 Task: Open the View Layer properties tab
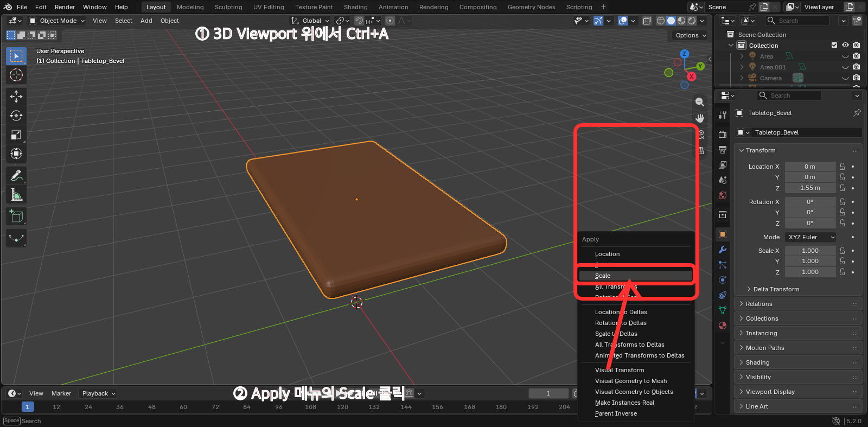[x=723, y=164]
